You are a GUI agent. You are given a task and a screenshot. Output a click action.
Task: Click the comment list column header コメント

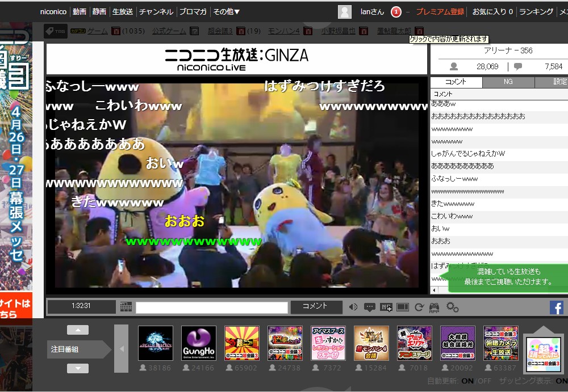click(x=499, y=94)
